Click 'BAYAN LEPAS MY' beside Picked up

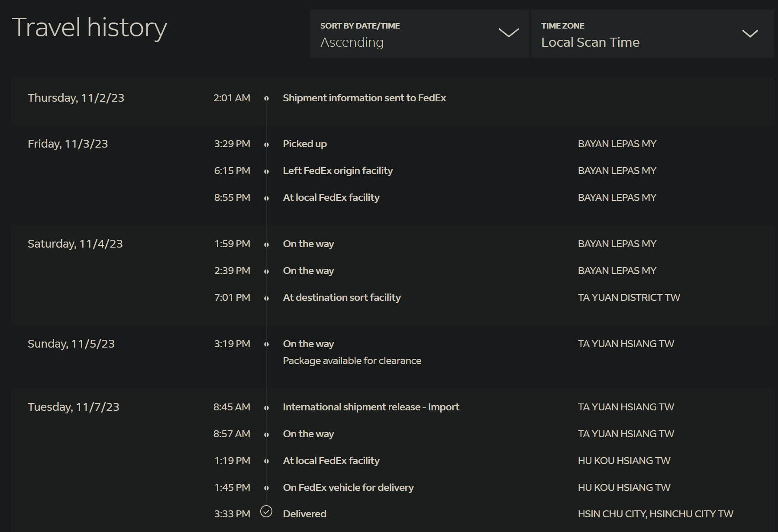point(617,144)
